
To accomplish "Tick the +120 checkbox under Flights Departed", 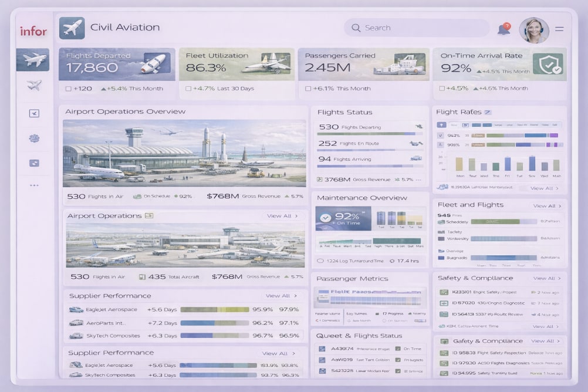I will pos(69,89).
